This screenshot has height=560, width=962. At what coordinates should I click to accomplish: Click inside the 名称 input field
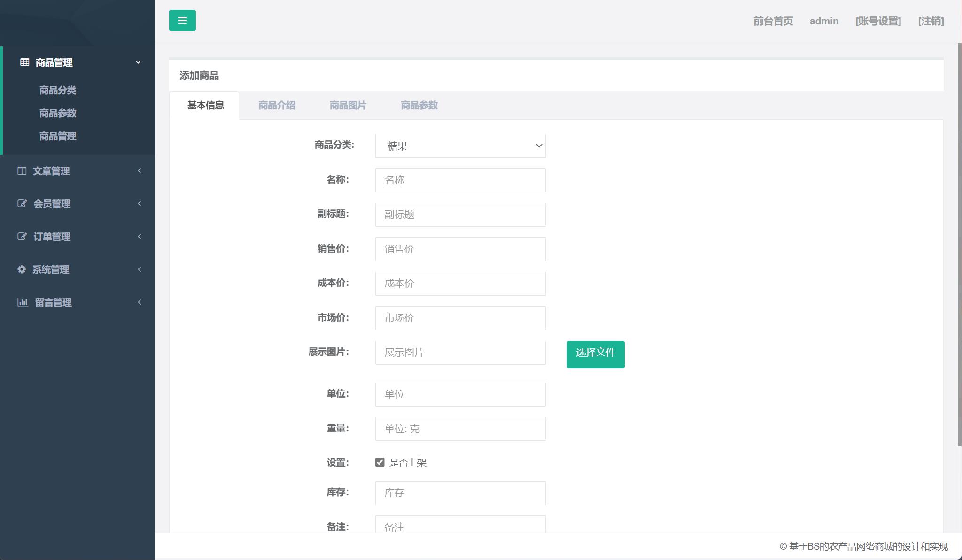pyautogui.click(x=460, y=180)
